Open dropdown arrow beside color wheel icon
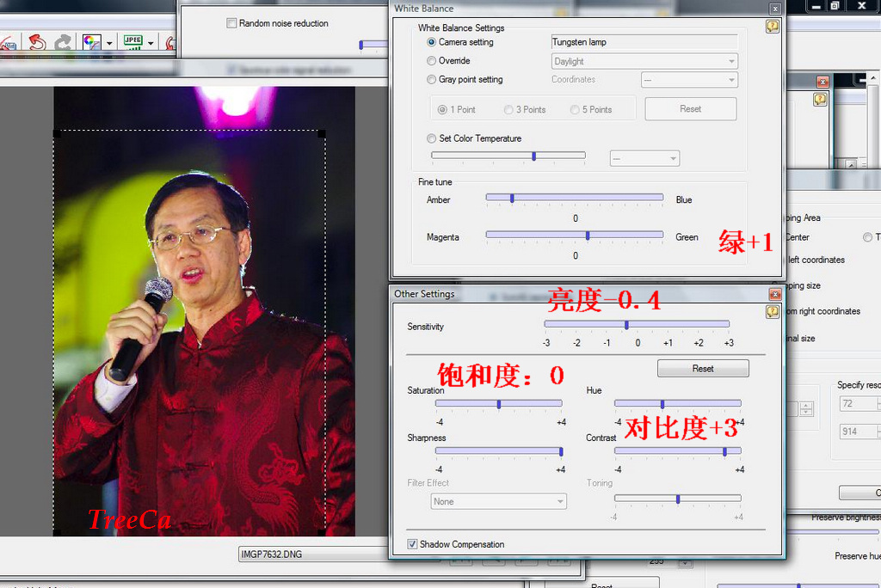The width and height of the screenshot is (881, 588). pyautogui.click(x=109, y=42)
